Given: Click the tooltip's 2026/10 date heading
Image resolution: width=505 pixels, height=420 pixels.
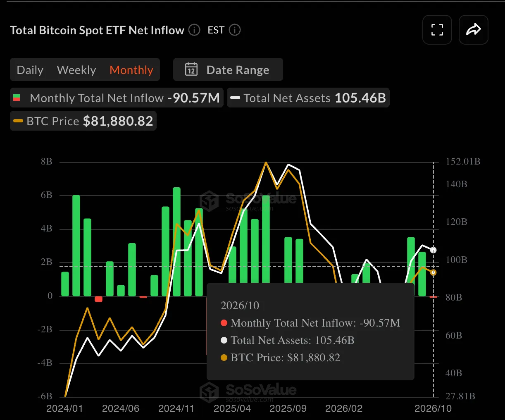Looking at the screenshot, I should pyautogui.click(x=240, y=305).
